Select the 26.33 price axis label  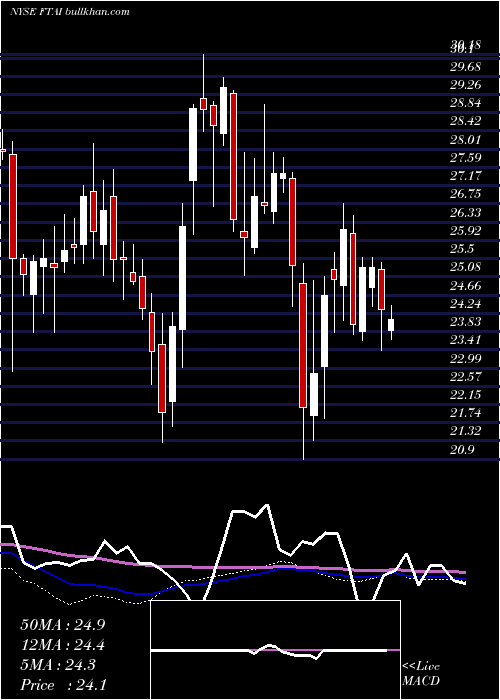tap(466, 212)
